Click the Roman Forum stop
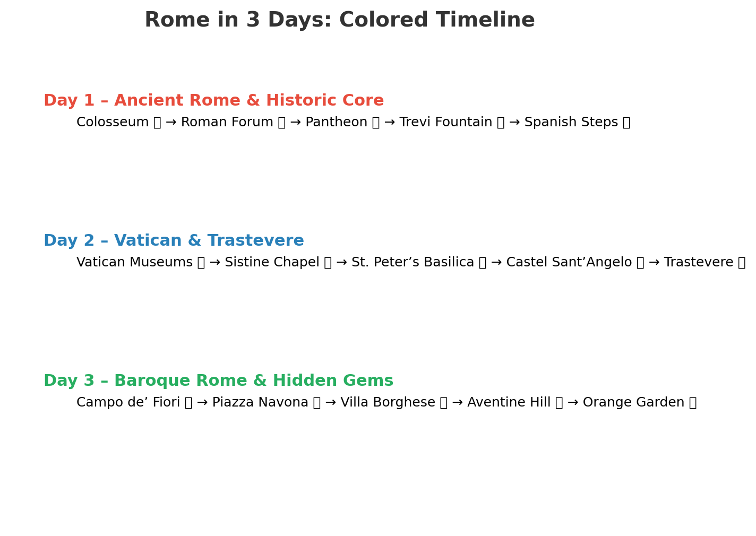This screenshot has height=536, width=756. [x=227, y=122]
